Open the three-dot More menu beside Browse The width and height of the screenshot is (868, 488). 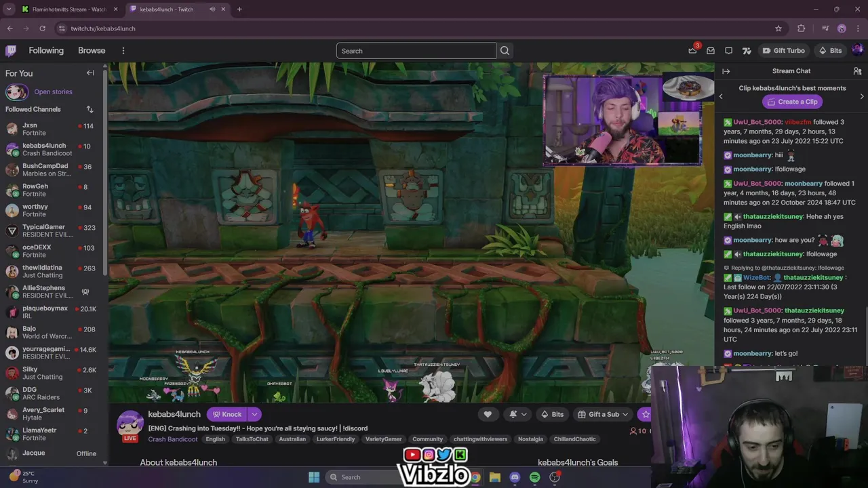click(123, 51)
